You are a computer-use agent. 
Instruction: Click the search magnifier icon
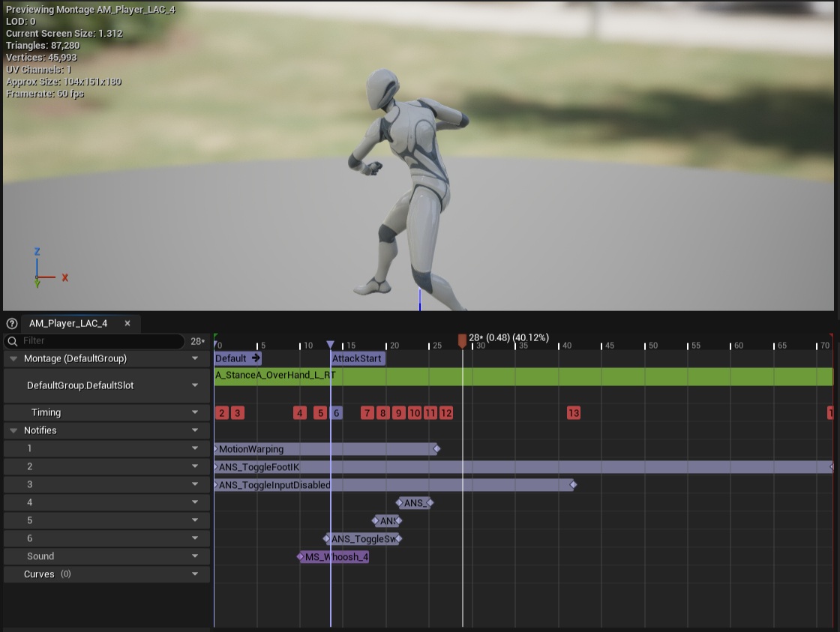pyautogui.click(x=13, y=341)
